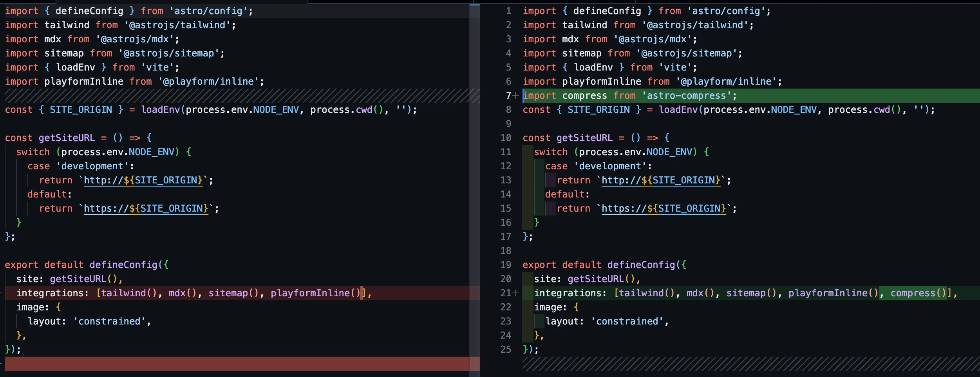This screenshot has height=377, width=980.
Task: Place cursor on getSiteURL declaration in right pane
Action: point(584,138)
